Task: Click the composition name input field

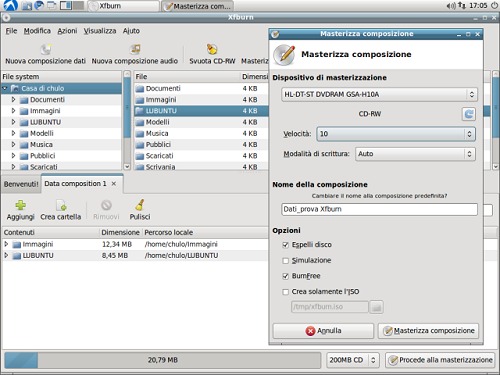Action: 379,209
